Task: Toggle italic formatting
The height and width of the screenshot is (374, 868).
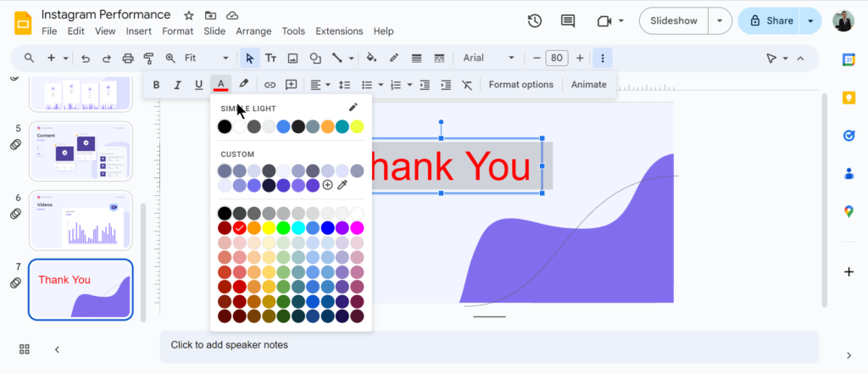Action: 177,85
